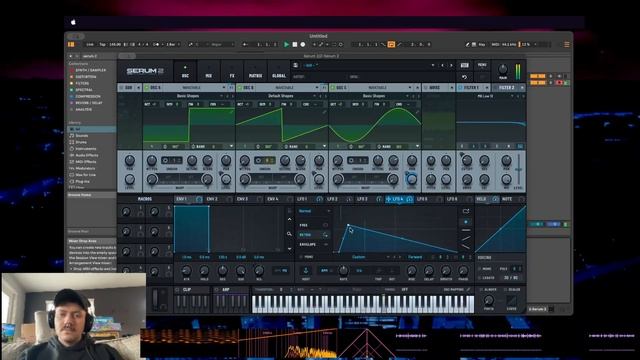Image resolution: width=640 pixels, height=360 pixels.
Task: Adjust the LFO RATE knob
Action: (x=343, y=270)
